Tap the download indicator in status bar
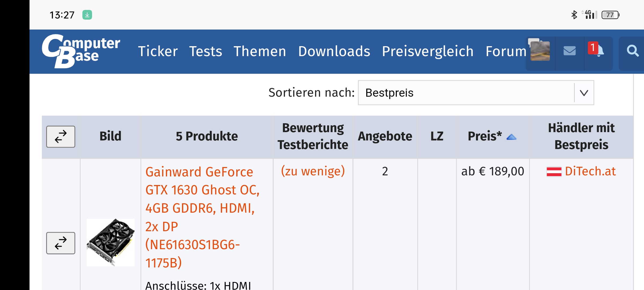644x290 pixels. pos(87,15)
